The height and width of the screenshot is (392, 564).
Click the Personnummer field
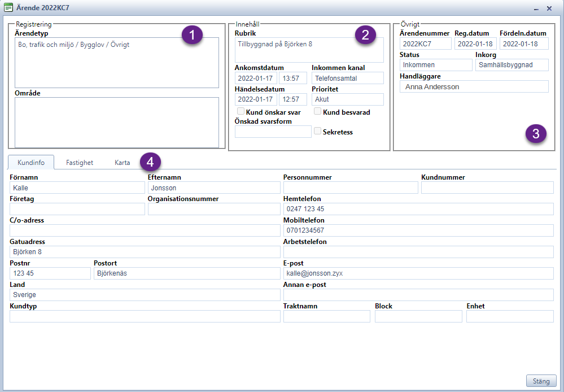351,188
